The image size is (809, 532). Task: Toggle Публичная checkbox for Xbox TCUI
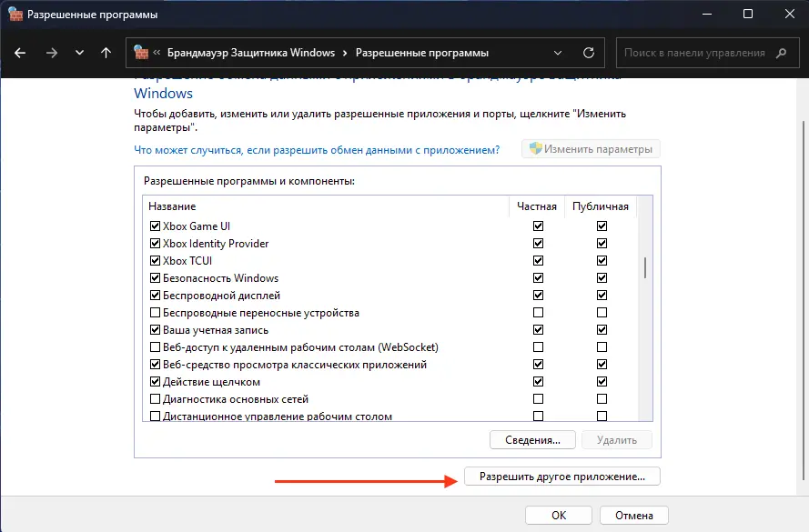[x=602, y=261]
